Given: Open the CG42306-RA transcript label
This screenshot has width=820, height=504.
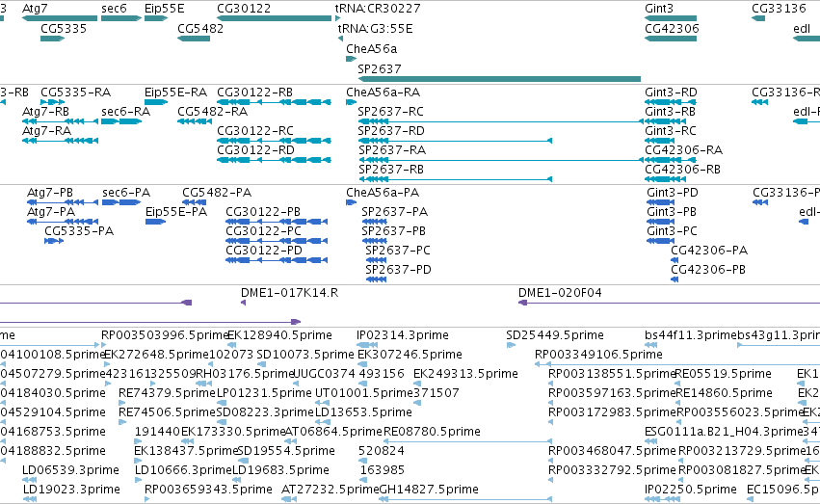Looking at the screenshot, I should pos(684,150).
